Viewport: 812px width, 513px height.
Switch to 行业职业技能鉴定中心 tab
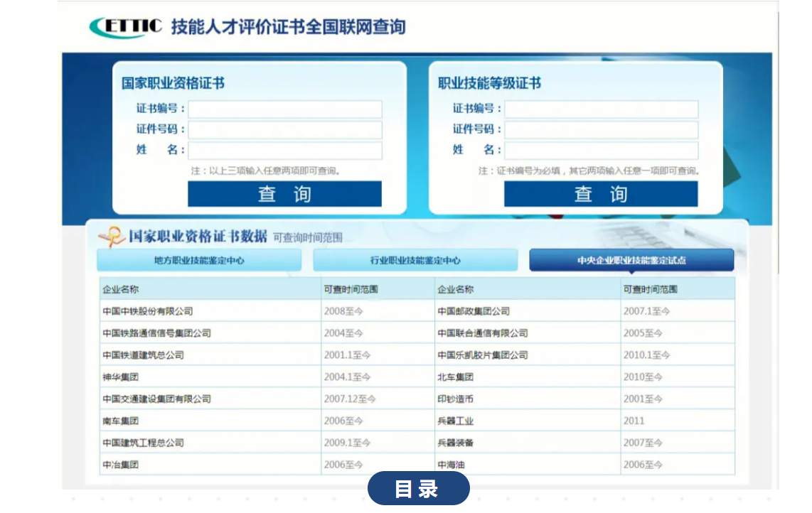coord(415,260)
